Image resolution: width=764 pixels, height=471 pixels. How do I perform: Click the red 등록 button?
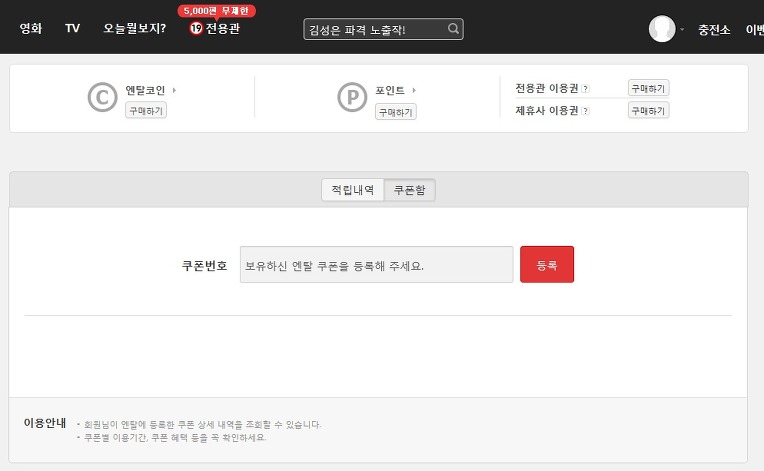tap(547, 264)
